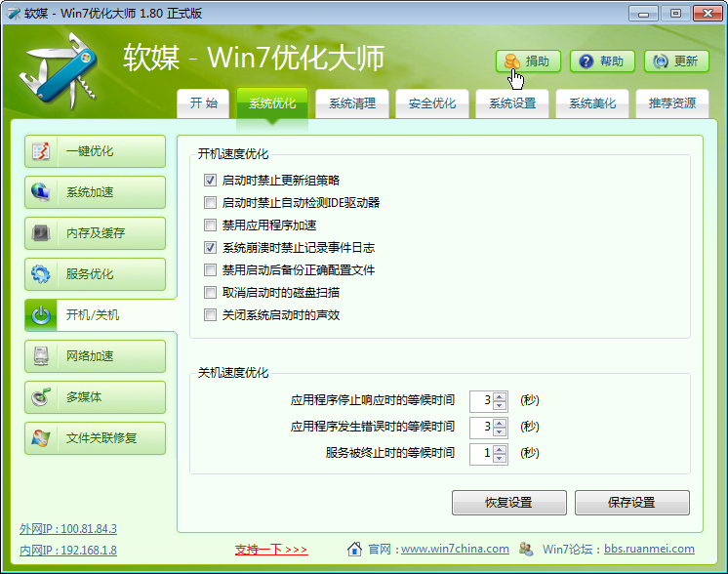Click the coins icon on 捐助

pos(512,61)
